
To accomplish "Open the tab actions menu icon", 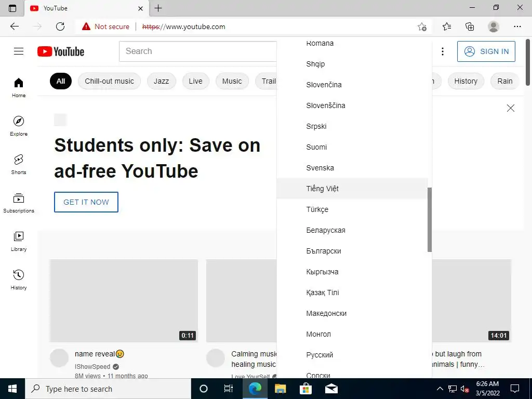I will click(12, 8).
